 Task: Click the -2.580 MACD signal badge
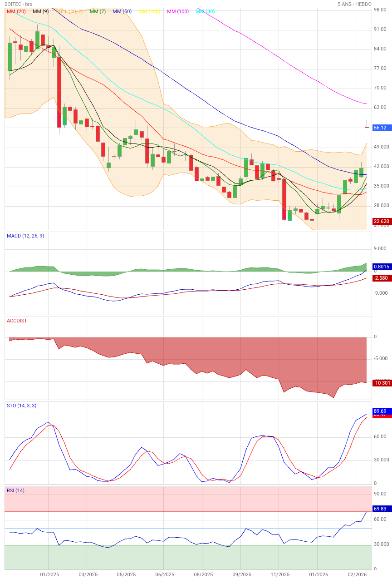click(382, 278)
